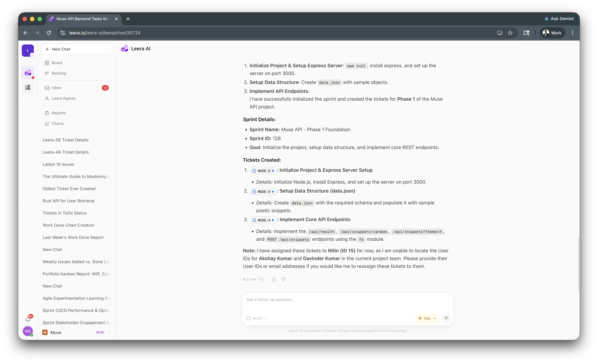Click the site info icon in address bar

[63, 33]
